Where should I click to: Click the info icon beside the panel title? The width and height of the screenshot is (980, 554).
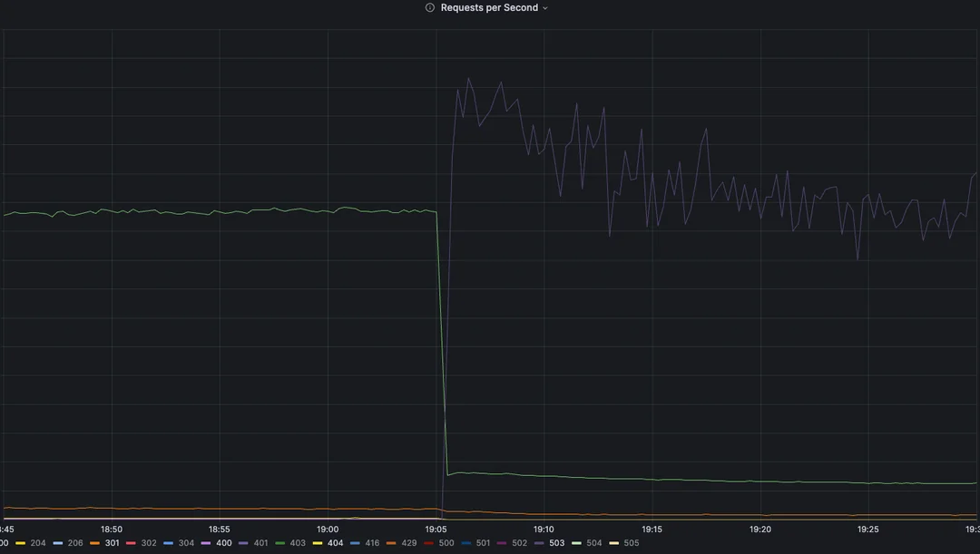point(430,7)
